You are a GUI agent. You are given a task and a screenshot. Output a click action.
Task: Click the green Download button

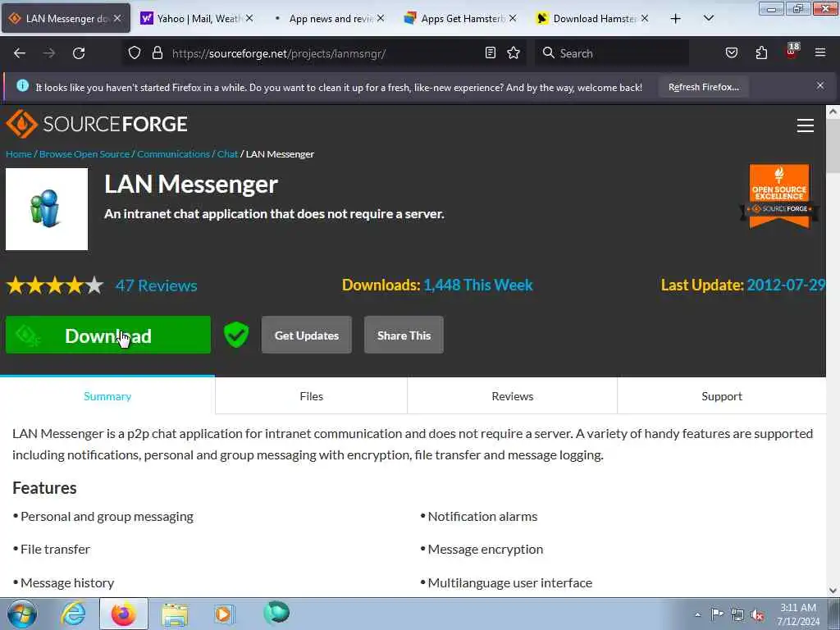pos(108,335)
